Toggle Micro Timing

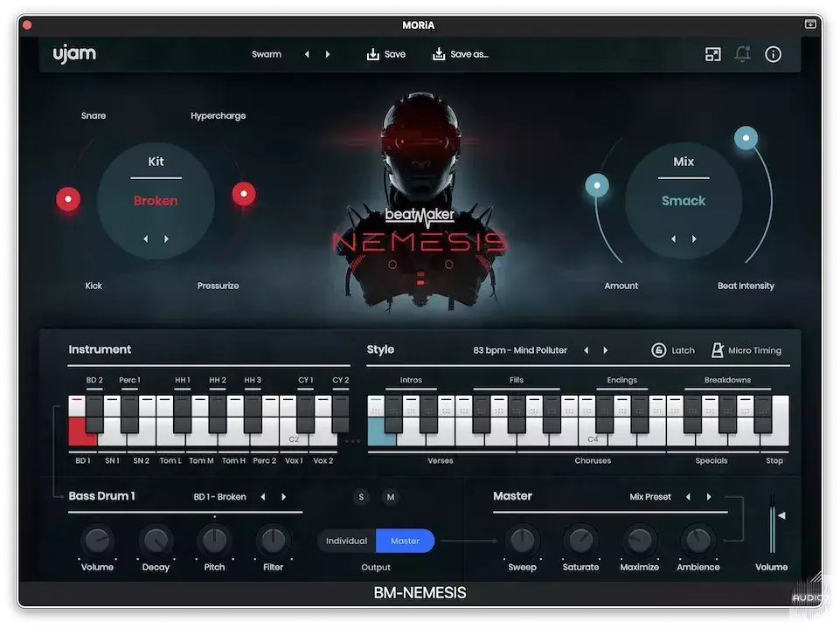746,350
